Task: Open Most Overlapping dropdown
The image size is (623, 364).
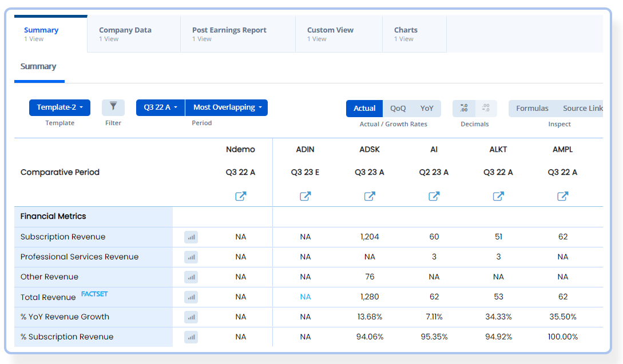Action: click(227, 107)
